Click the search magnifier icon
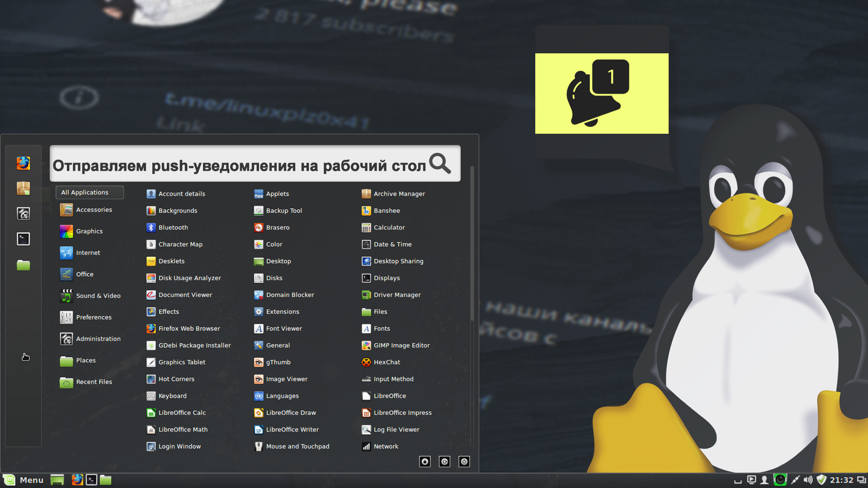 tap(440, 163)
